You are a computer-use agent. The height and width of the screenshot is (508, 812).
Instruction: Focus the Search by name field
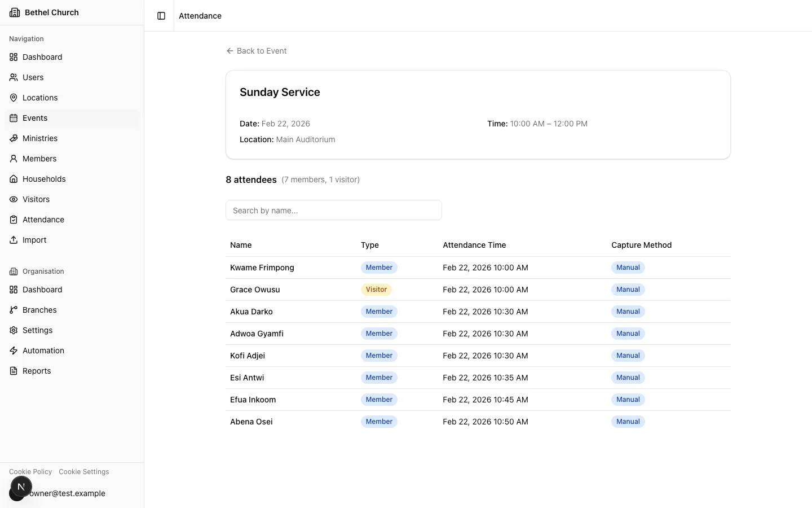click(x=334, y=210)
